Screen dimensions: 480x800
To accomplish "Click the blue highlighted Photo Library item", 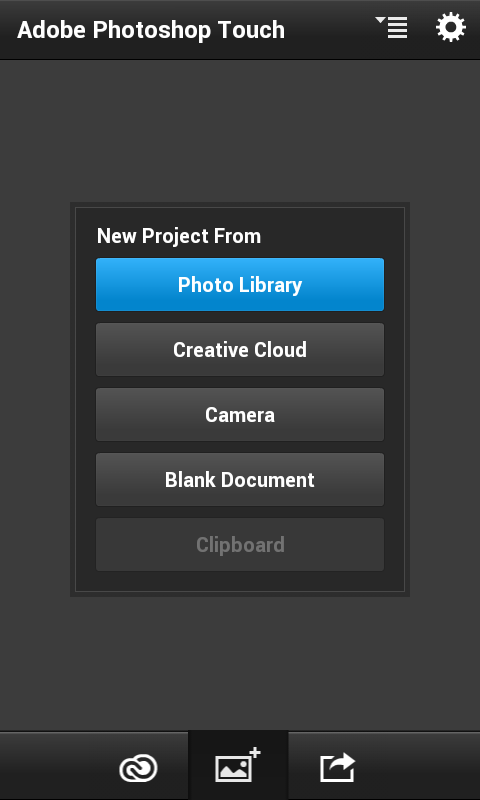I will (240, 285).
